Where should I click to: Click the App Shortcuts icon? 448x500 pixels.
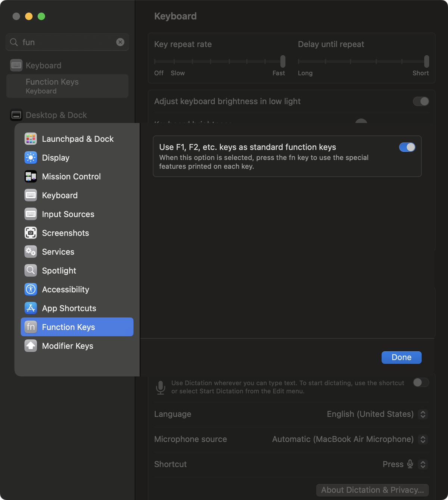(x=31, y=308)
